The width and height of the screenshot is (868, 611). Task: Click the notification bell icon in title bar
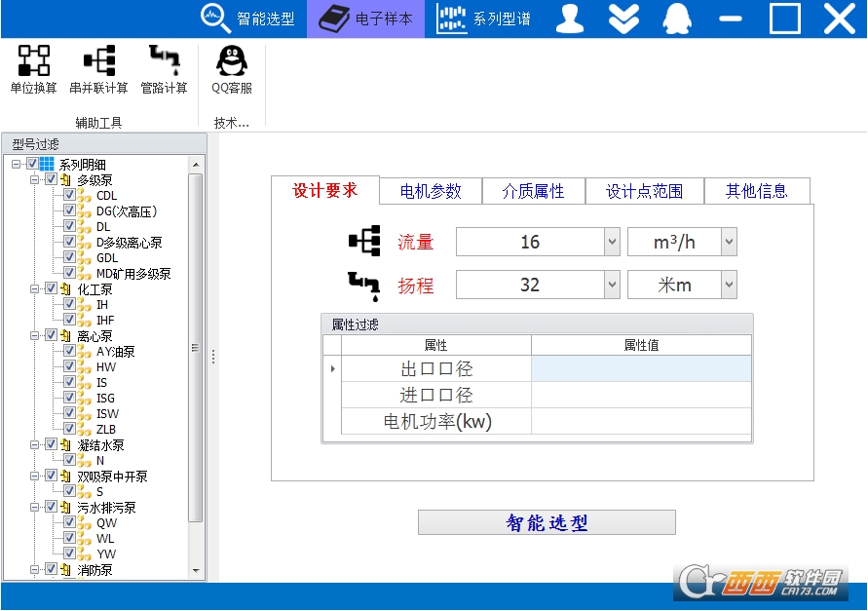click(x=676, y=19)
